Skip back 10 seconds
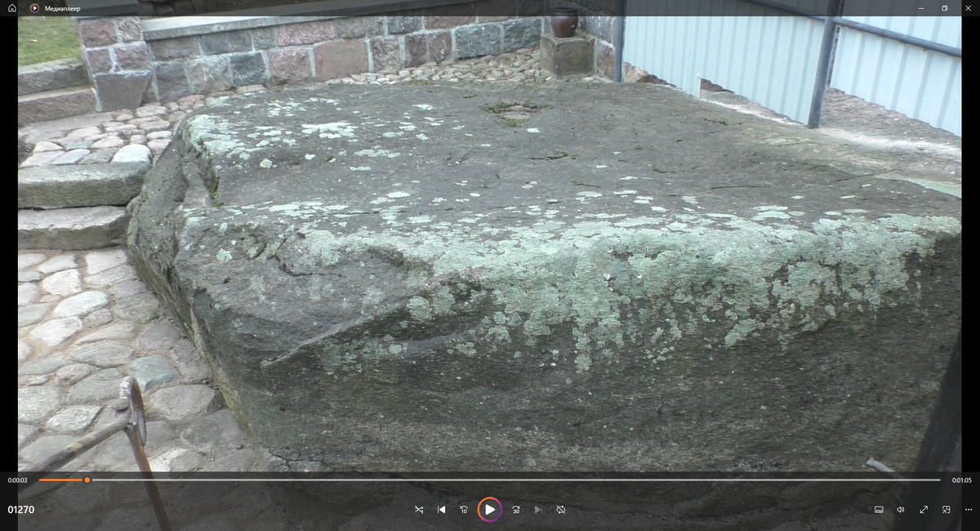Image resolution: width=980 pixels, height=531 pixels. click(464, 510)
